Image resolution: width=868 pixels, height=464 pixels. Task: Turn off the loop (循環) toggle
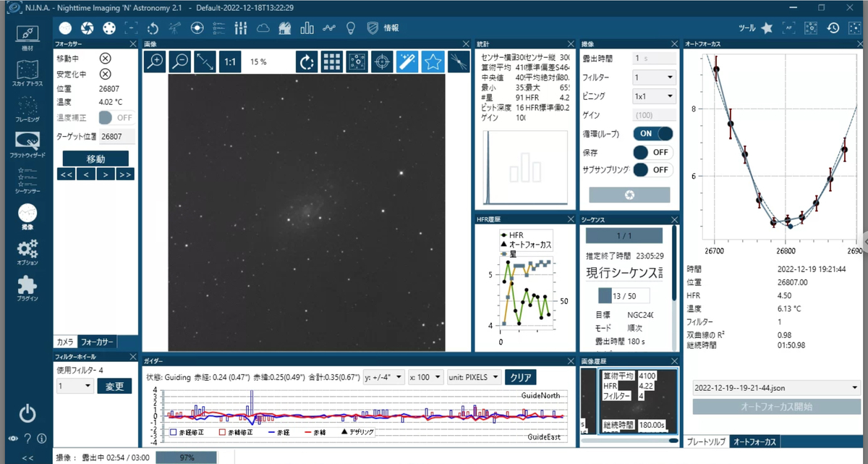[x=653, y=133]
